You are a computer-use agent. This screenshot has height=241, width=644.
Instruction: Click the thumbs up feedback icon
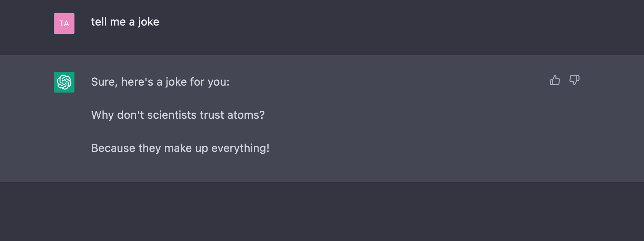(x=555, y=80)
